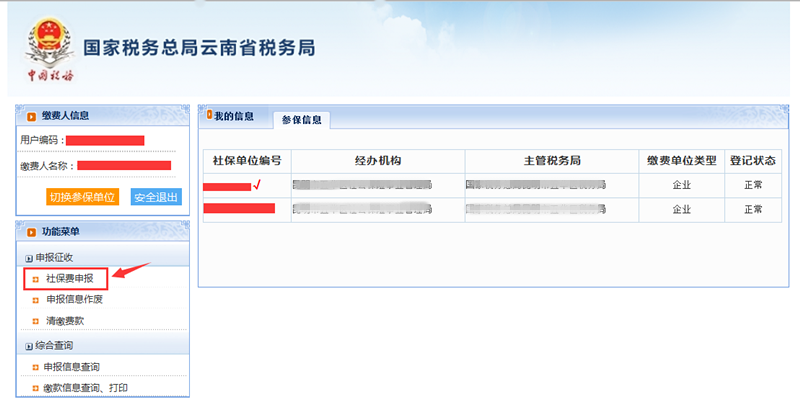Switch to the 参保信息 tab
Screen dimensions: 800x399
(x=302, y=120)
